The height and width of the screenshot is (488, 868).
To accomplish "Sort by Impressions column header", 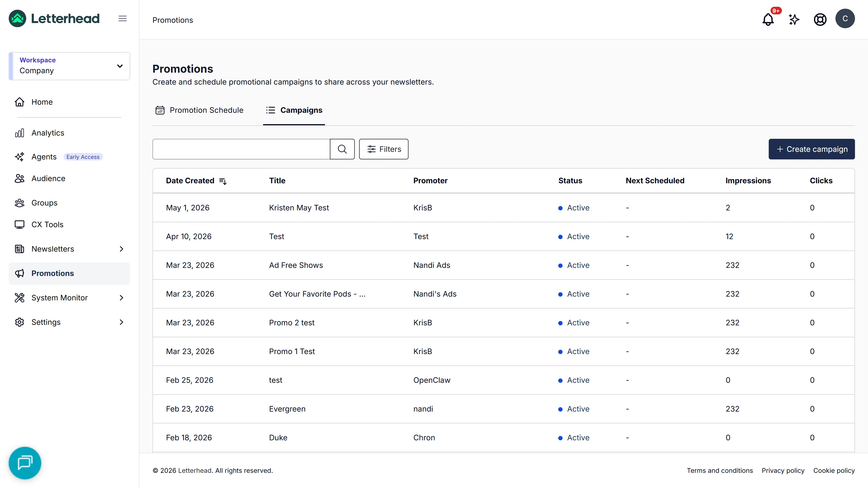I will click(748, 181).
